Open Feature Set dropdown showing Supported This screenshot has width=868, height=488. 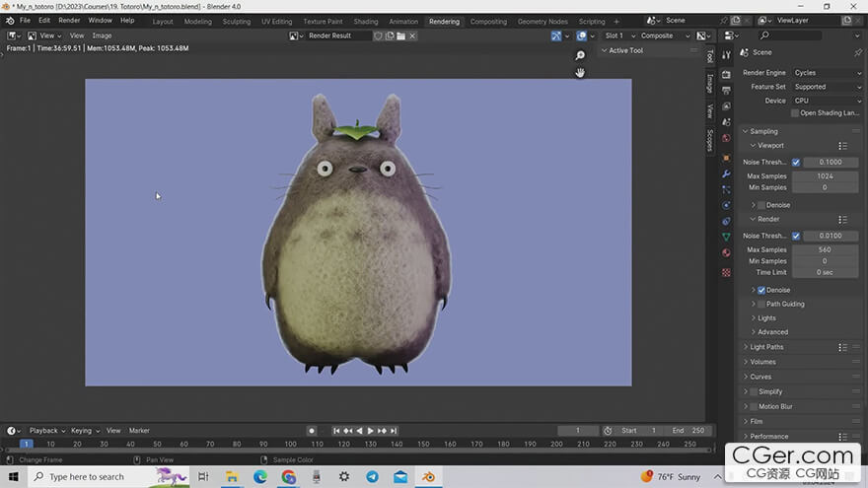(827, 87)
